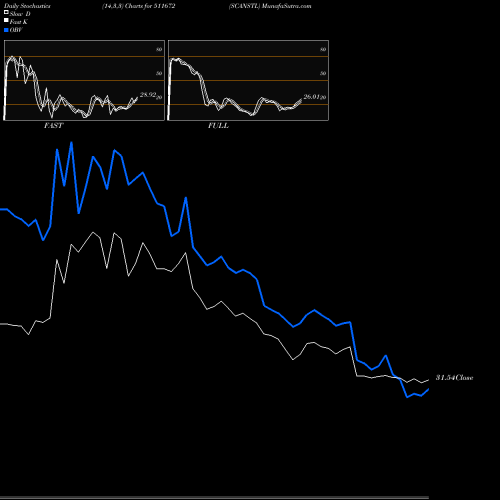Click the 'Slow D' legend text
Image resolution: width=500 pixels, height=500 pixels.
[x=20, y=14]
